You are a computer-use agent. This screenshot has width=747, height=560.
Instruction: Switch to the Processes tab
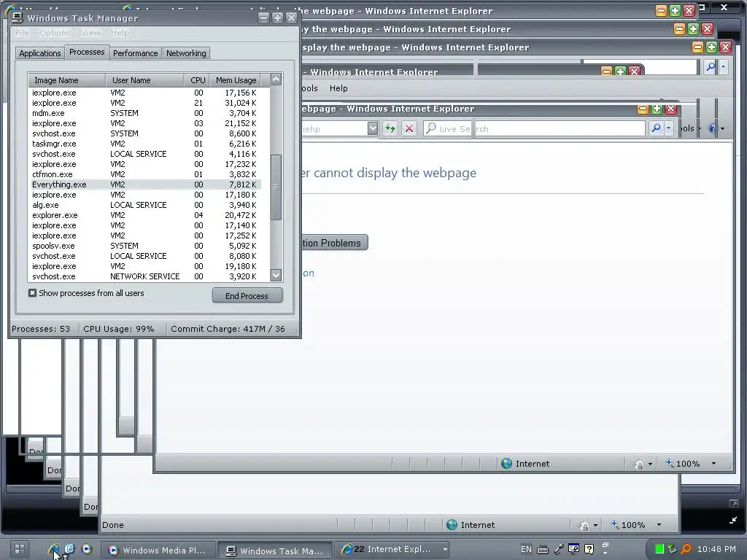(87, 52)
